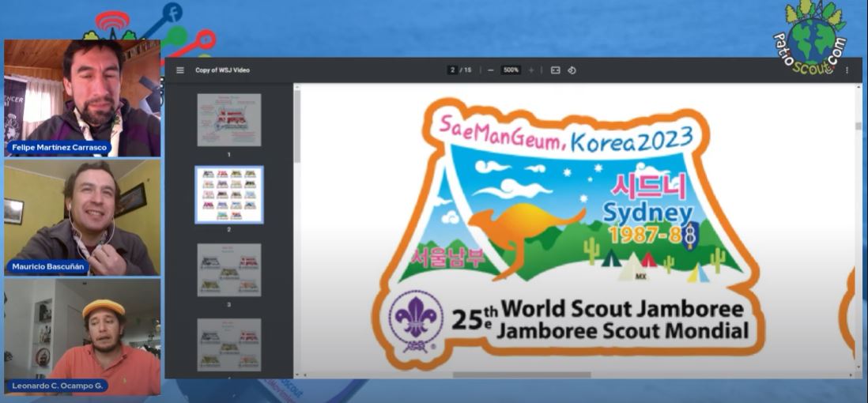Click the purple scout fleur-de-lis emblem

pyautogui.click(x=415, y=321)
